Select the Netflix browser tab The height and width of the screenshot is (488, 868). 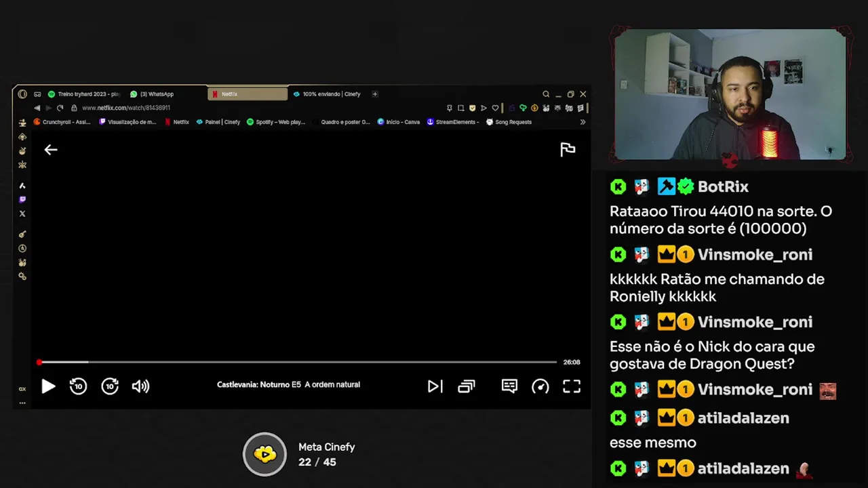pyautogui.click(x=248, y=94)
